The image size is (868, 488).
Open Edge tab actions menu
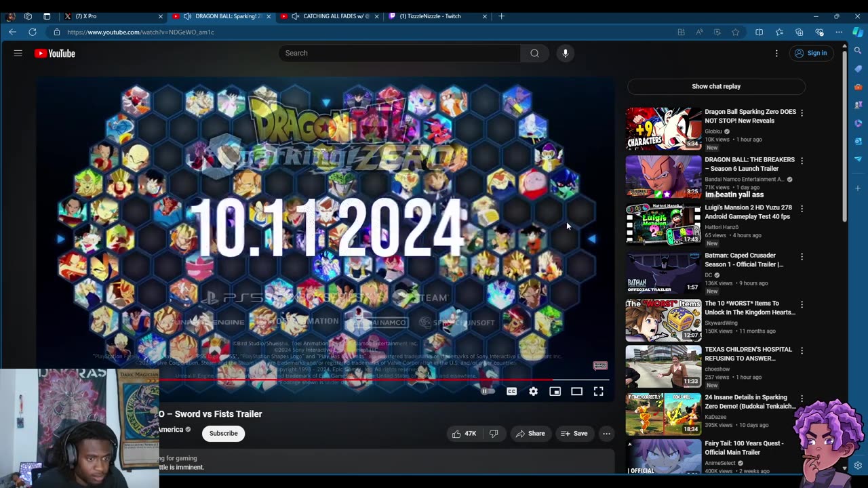pos(47,16)
